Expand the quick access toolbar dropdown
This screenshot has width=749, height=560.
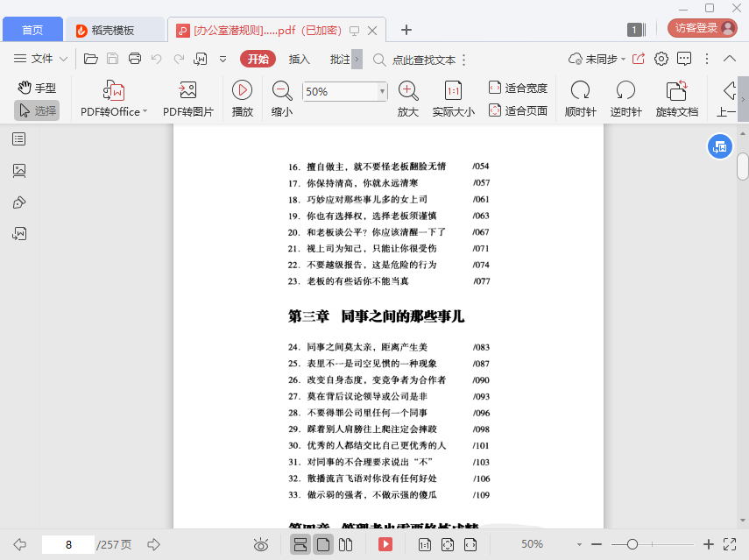tap(223, 60)
